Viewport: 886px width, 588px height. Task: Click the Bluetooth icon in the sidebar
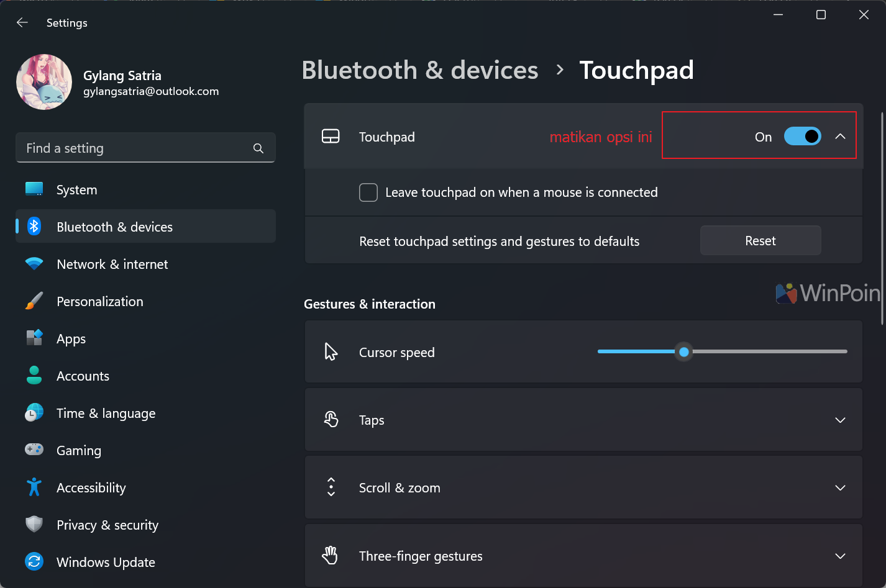(x=34, y=227)
